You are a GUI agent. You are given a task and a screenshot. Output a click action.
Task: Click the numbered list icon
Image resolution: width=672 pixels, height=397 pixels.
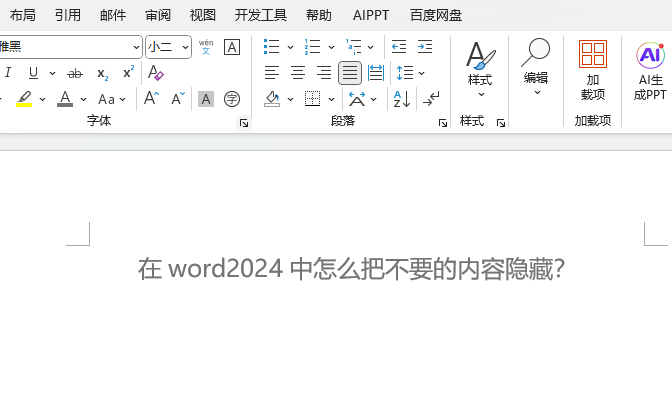click(312, 47)
